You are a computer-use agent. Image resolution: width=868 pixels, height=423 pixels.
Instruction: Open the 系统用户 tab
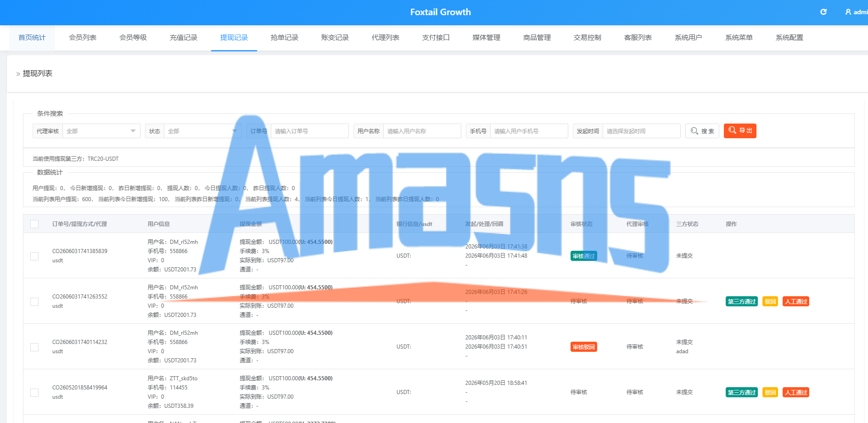pos(689,38)
